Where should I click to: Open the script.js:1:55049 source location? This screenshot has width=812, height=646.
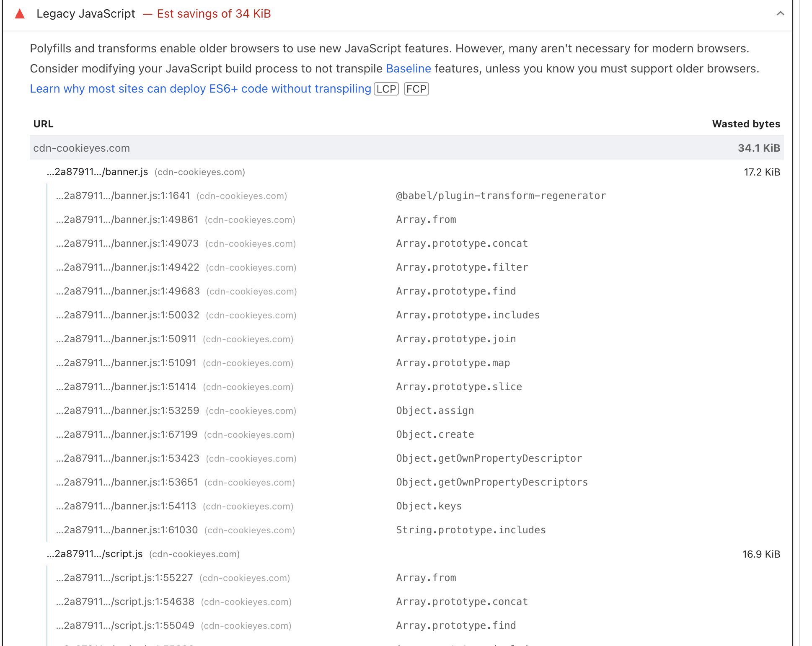pyautogui.click(x=125, y=625)
